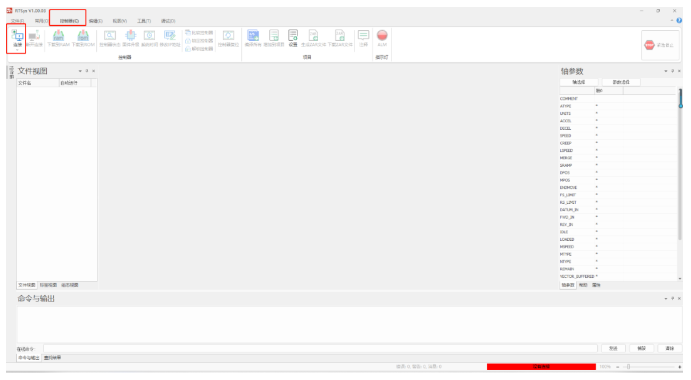
Task: Open the 文件视图 panel options dropdown arrow
Action: (x=80, y=71)
